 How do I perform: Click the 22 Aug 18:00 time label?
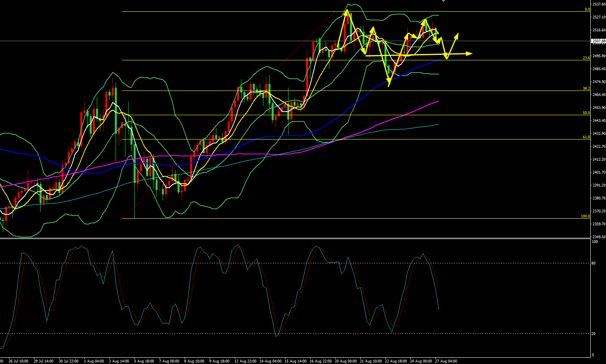point(396,361)
